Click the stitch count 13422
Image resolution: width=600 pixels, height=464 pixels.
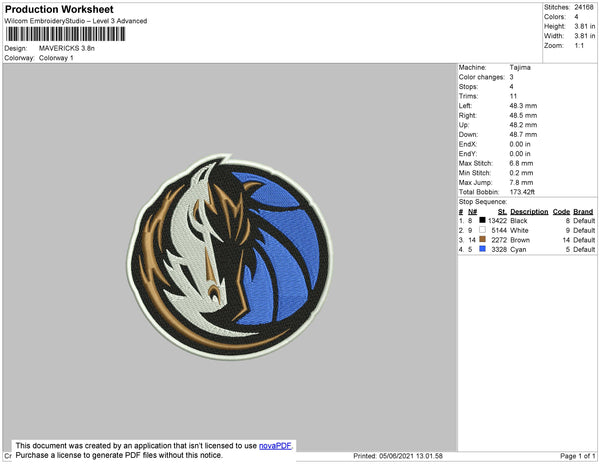coord(497,221)
